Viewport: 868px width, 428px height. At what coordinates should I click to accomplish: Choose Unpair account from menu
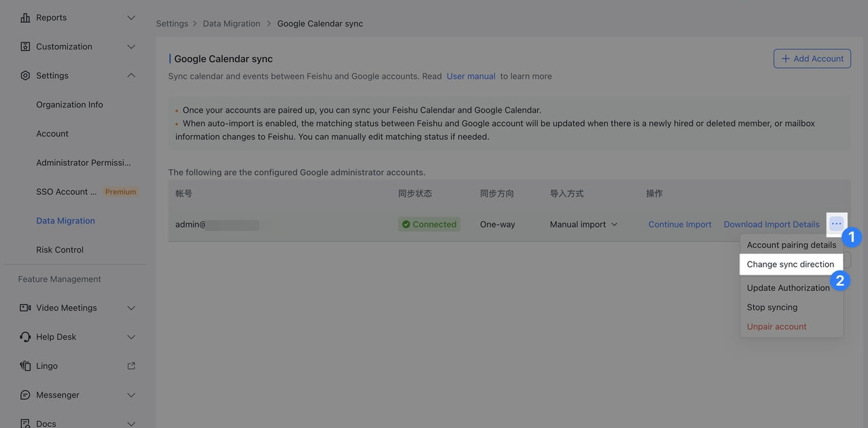click(776, 327)
